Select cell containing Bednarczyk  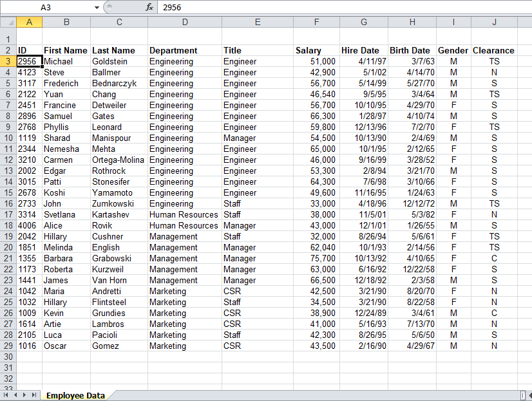point(119,84)
